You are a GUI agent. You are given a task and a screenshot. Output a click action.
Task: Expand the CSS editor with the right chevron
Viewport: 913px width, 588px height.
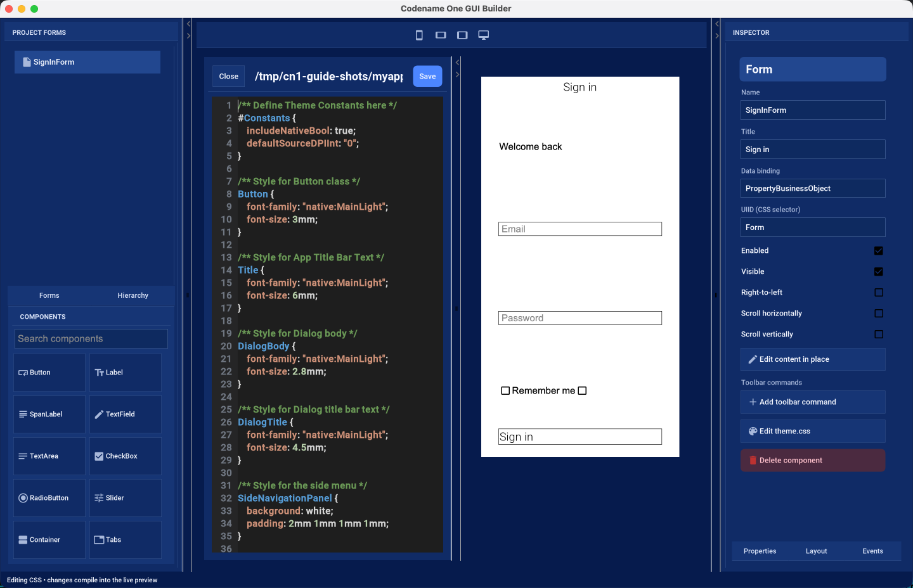(457, 75)
